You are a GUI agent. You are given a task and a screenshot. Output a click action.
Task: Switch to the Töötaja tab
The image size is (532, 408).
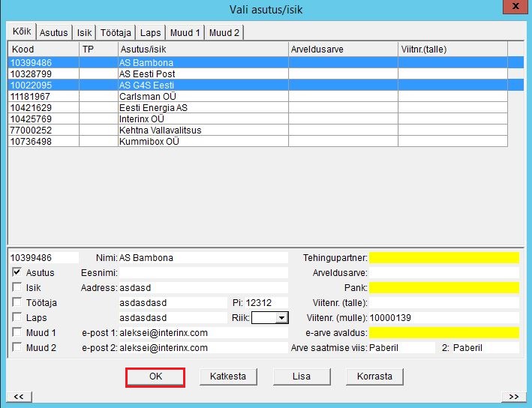tap(116, 33)
